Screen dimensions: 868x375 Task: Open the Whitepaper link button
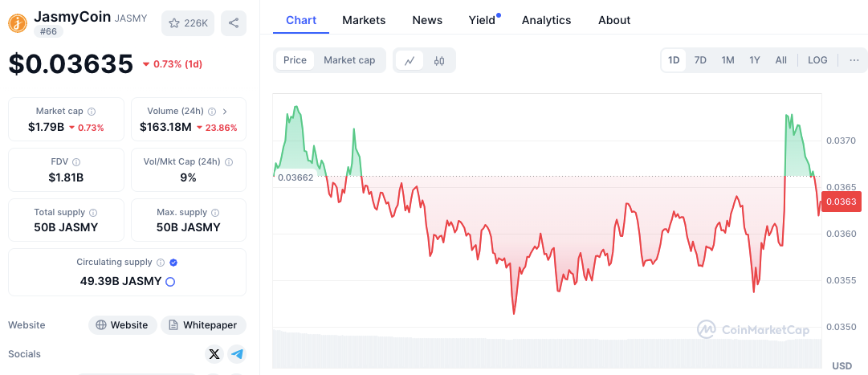pos(203,325)
